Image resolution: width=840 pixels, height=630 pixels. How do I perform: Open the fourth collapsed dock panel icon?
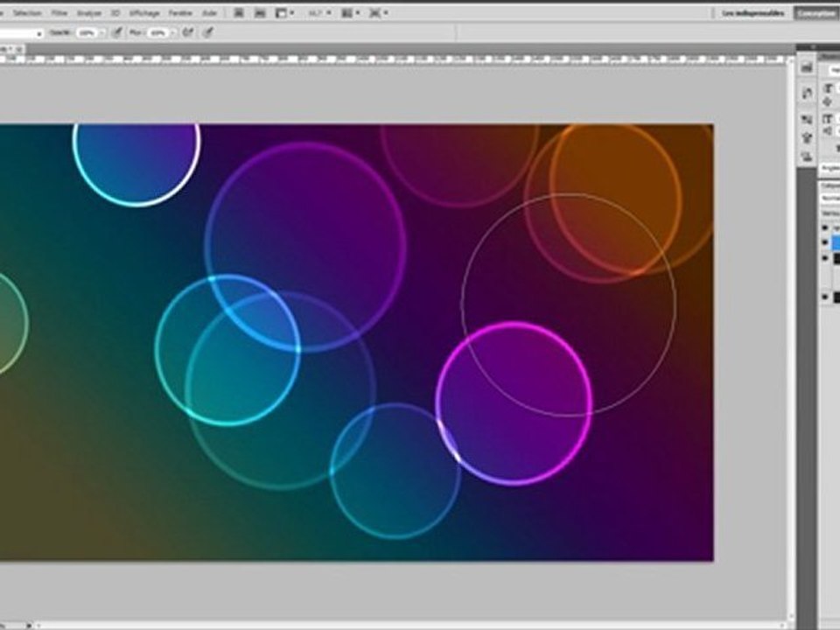tap(807, 137)
